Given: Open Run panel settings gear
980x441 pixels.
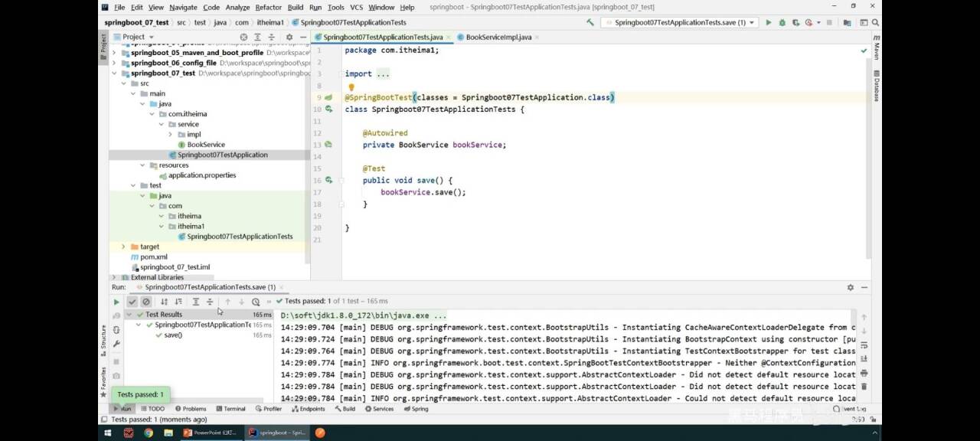Looking at the screenshot, I should [850, 287].
